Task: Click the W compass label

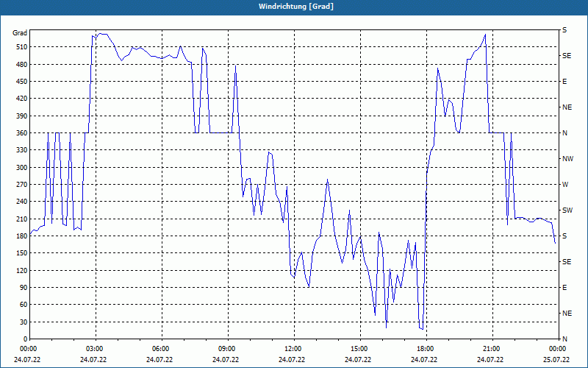Action: (565, 185)
